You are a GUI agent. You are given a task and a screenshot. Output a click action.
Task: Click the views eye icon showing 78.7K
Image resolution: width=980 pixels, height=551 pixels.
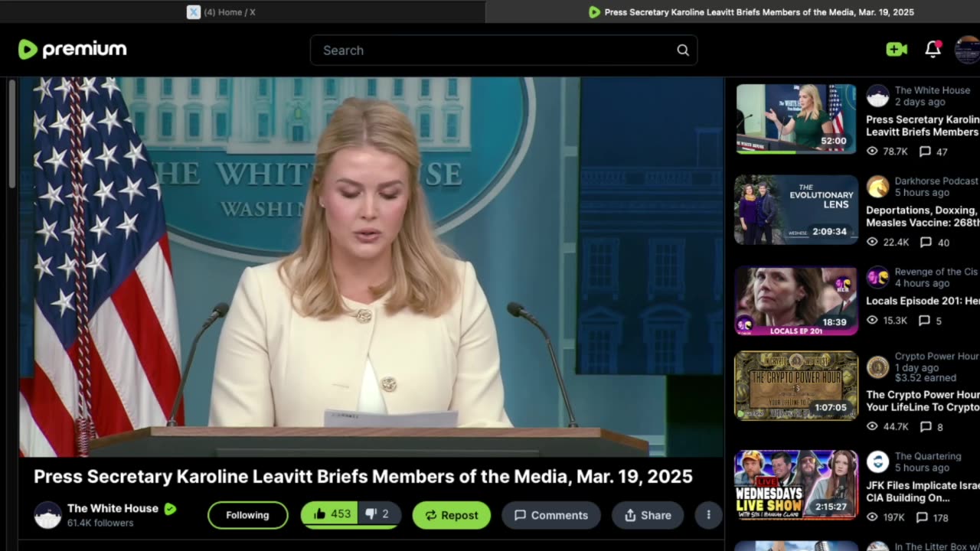pos(872,152)
